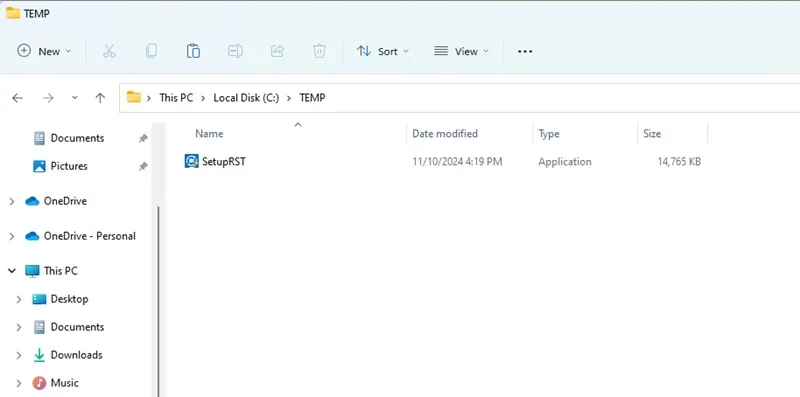This screenshot has height=397, width=800.
Task: Open Pictures in quick access
Action: coord(68,166)
